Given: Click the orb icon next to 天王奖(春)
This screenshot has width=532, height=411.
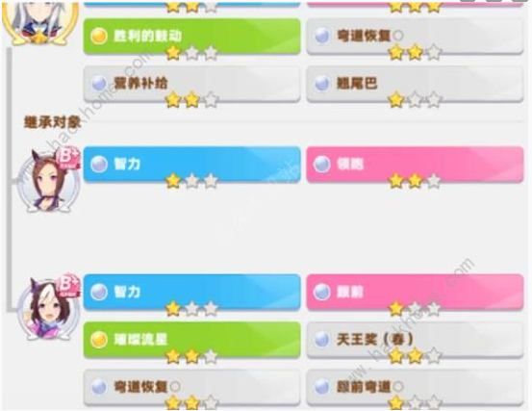Looking at the screenshot, I should pyautogui.click(x=321, y=339).
